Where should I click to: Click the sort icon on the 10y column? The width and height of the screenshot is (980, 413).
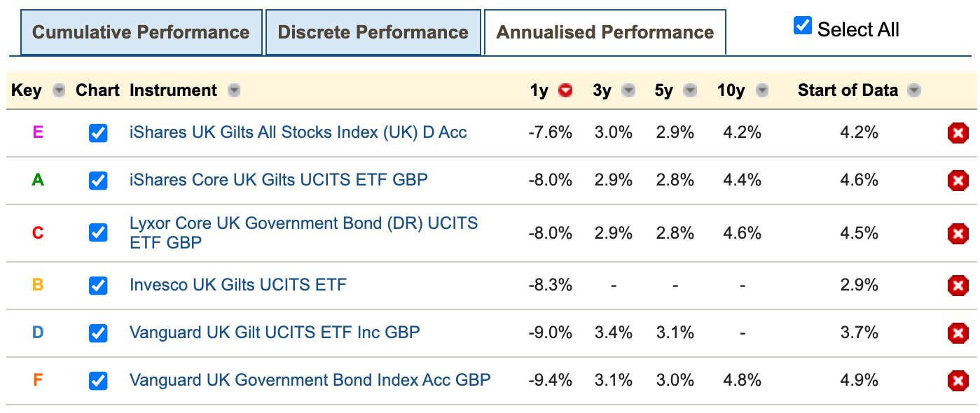point(764,90)
